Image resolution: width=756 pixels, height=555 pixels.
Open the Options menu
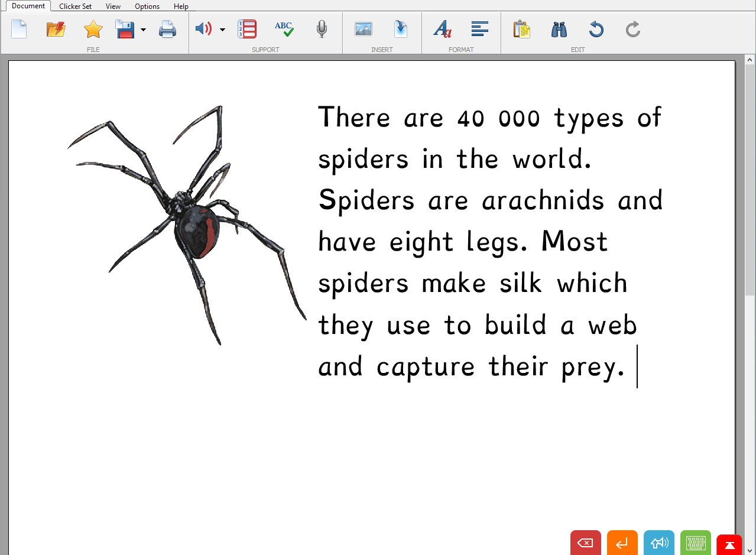tap(147, 7)
